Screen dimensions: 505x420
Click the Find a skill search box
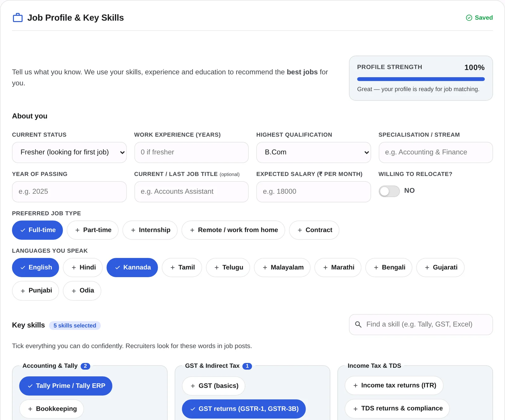[421, 324]
